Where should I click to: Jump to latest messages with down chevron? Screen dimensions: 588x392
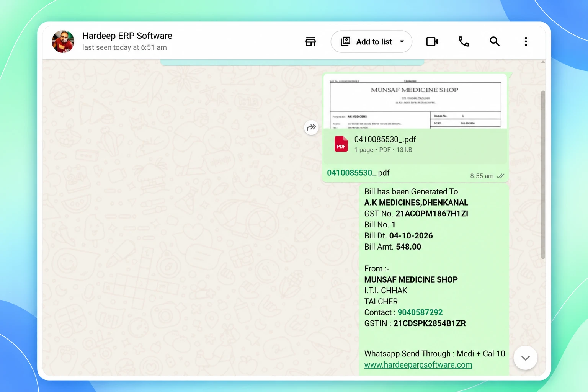(x=525, y=358)
